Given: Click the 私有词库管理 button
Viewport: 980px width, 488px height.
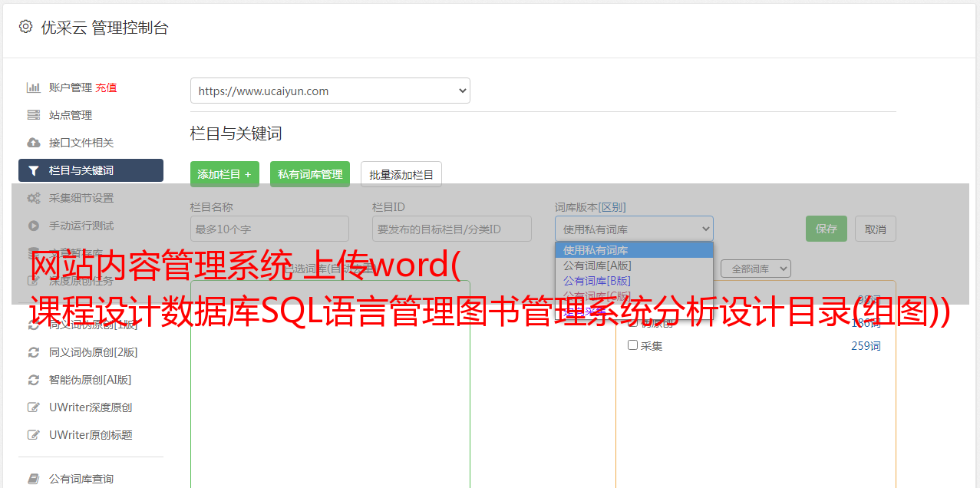Looking at the screenshot, I should point(310,174).
